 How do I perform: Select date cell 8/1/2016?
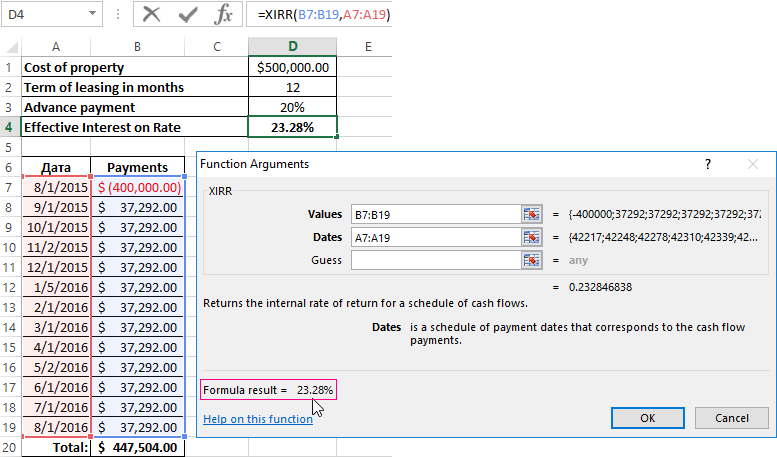coord(56,427)
